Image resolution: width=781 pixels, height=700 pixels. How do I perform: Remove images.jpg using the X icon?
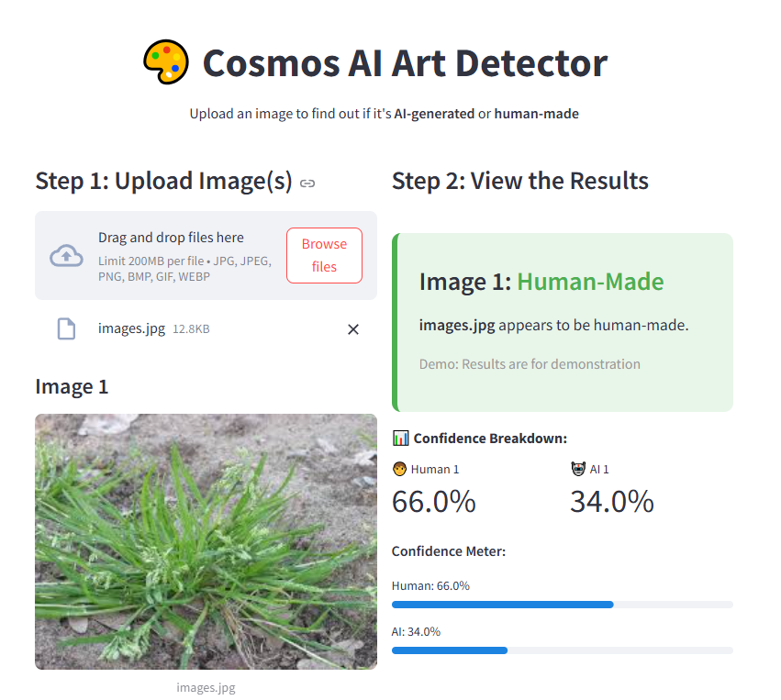click(353, 329)
